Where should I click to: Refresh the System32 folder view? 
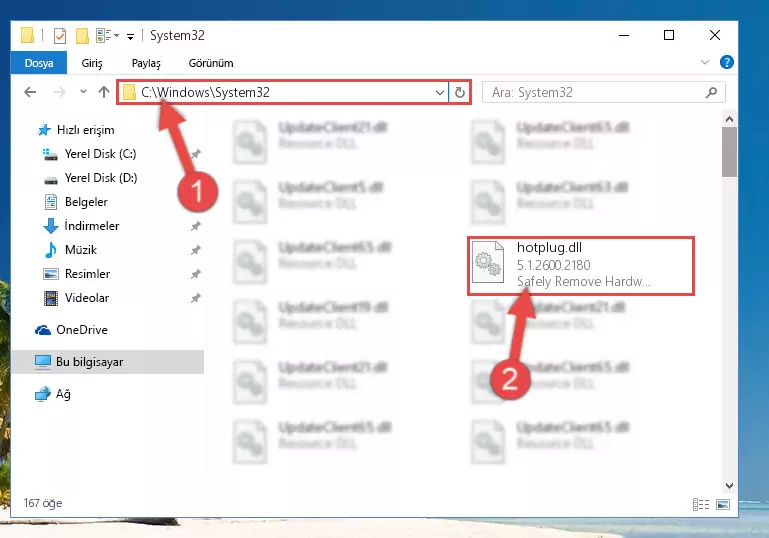coord(460,92)
